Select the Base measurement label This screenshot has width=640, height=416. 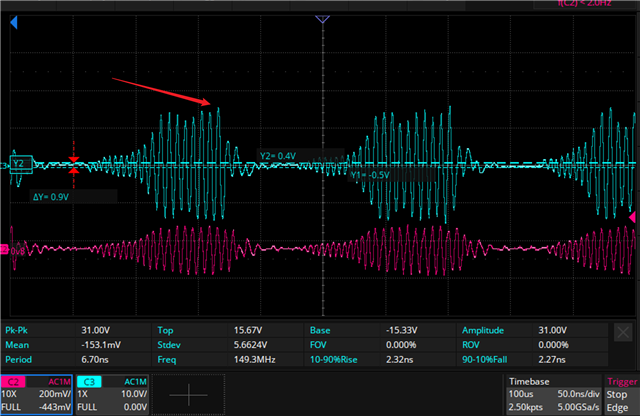point(320,330)
